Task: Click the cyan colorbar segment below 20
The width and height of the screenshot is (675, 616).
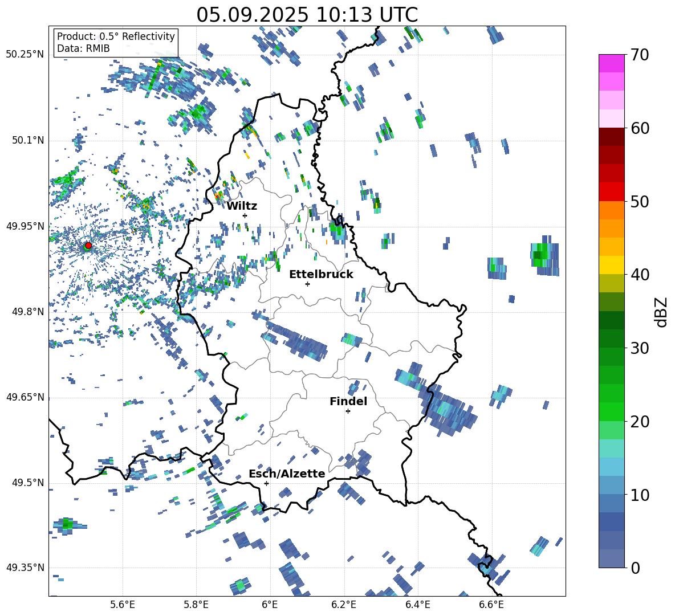Action: click(611, 448)
